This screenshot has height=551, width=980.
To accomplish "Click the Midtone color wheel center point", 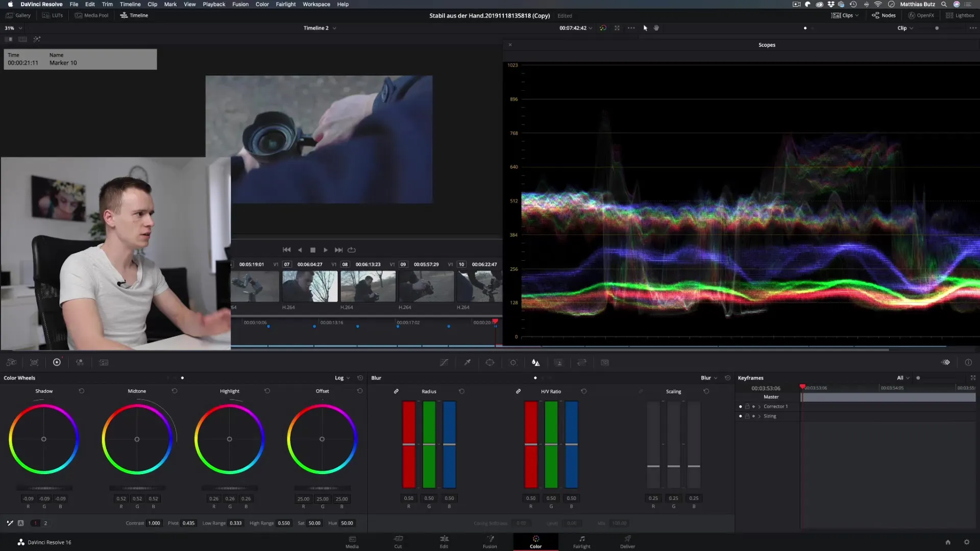I will point(137,439).
